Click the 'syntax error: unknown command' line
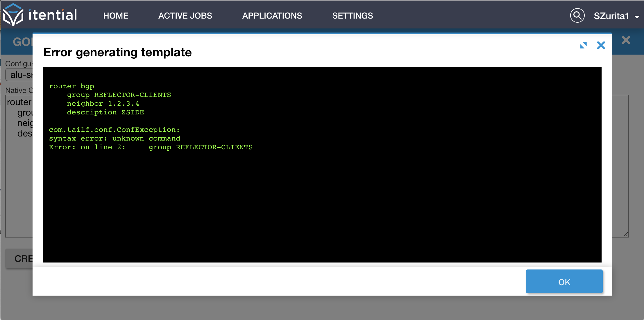This screenshot has height=320, width=644. click(x=115, y=139)
